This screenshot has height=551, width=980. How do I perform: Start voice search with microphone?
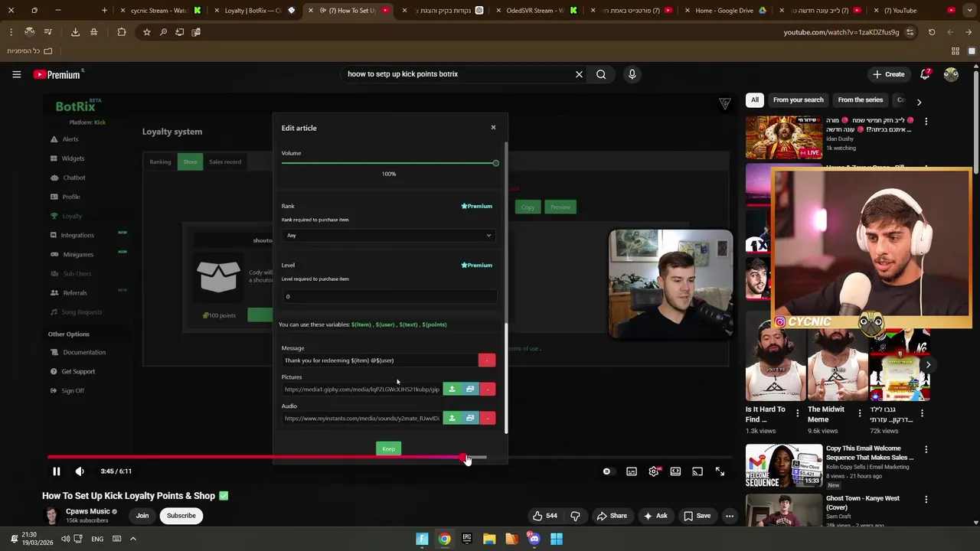[632, 74]
